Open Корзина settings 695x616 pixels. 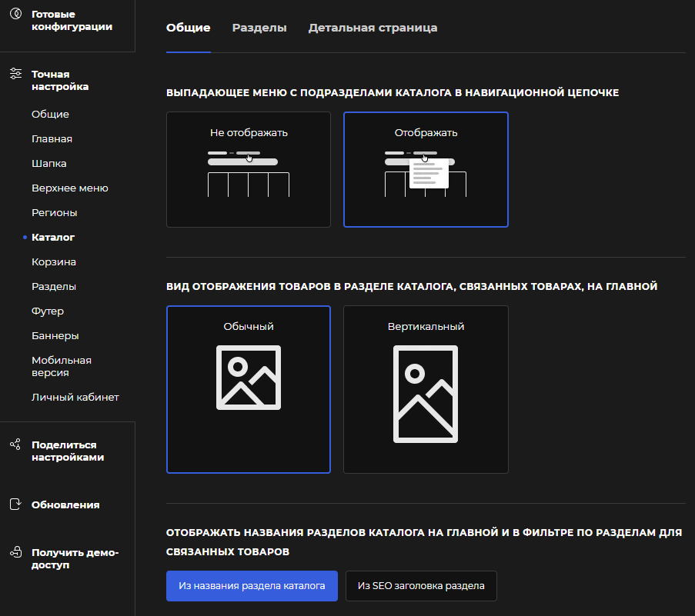(x=54, y=262)
